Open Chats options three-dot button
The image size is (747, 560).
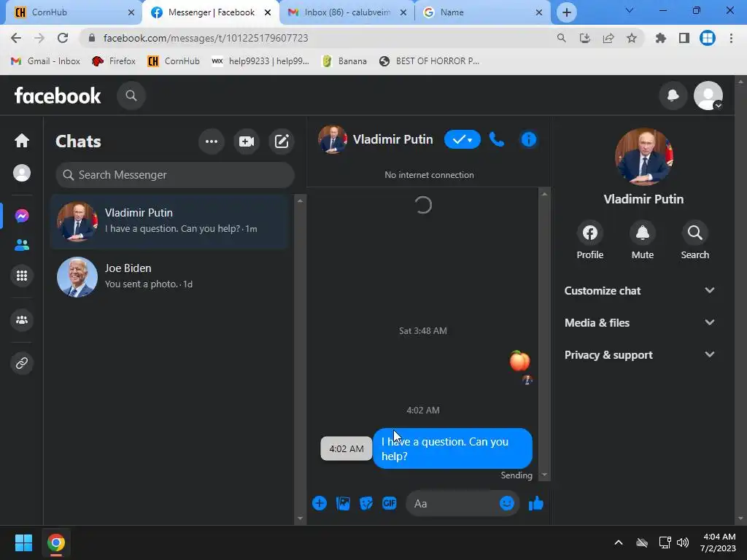(212, 141)
